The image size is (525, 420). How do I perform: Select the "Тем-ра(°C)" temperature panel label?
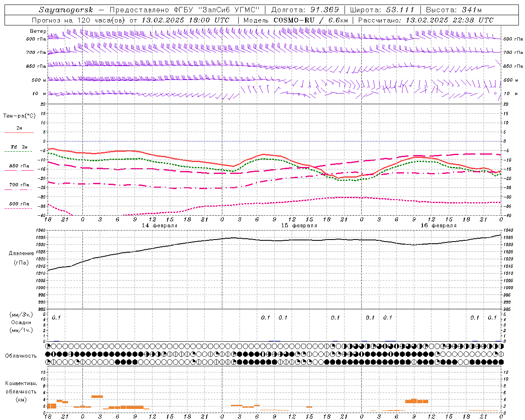(19, 116)
